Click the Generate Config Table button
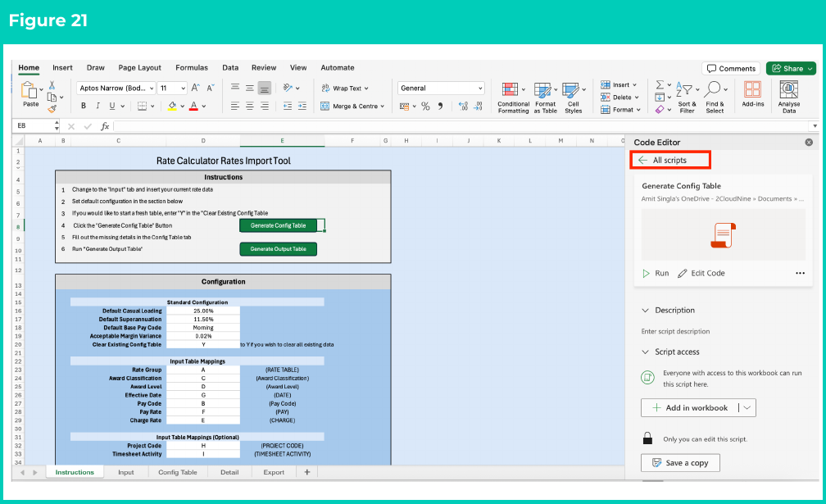The width and height of the screenshot is (826, 504). [278, 225]
